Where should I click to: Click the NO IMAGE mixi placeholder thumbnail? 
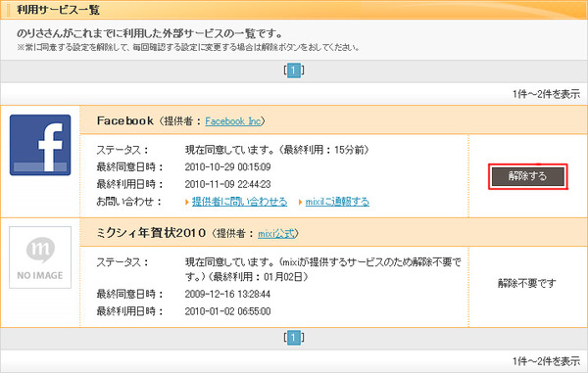coord(40,257)
